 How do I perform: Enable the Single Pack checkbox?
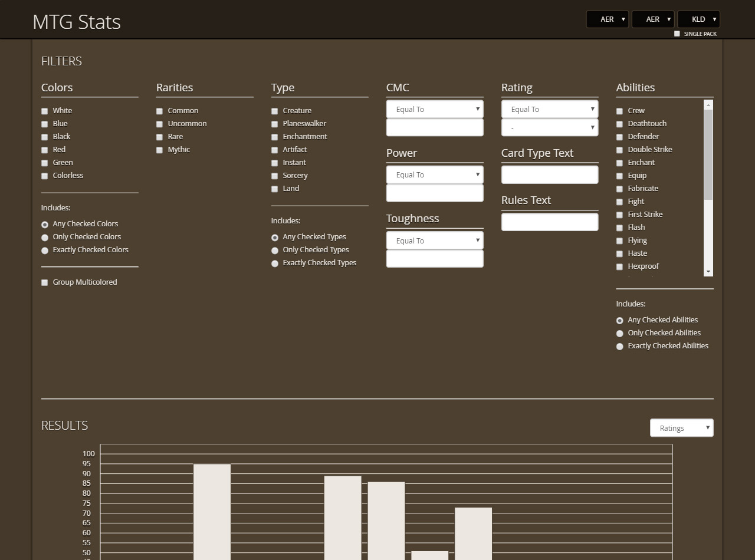(677, 34)
